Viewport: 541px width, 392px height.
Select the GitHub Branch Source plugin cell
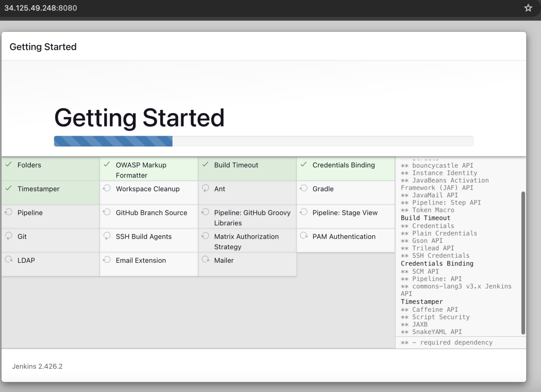coord(149,217)
